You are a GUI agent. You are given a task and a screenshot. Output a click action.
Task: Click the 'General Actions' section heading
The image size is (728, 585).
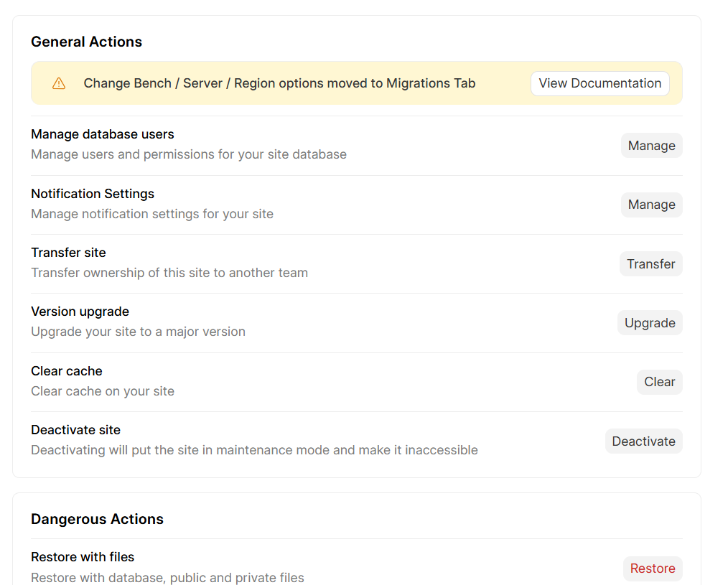(86, 42)
